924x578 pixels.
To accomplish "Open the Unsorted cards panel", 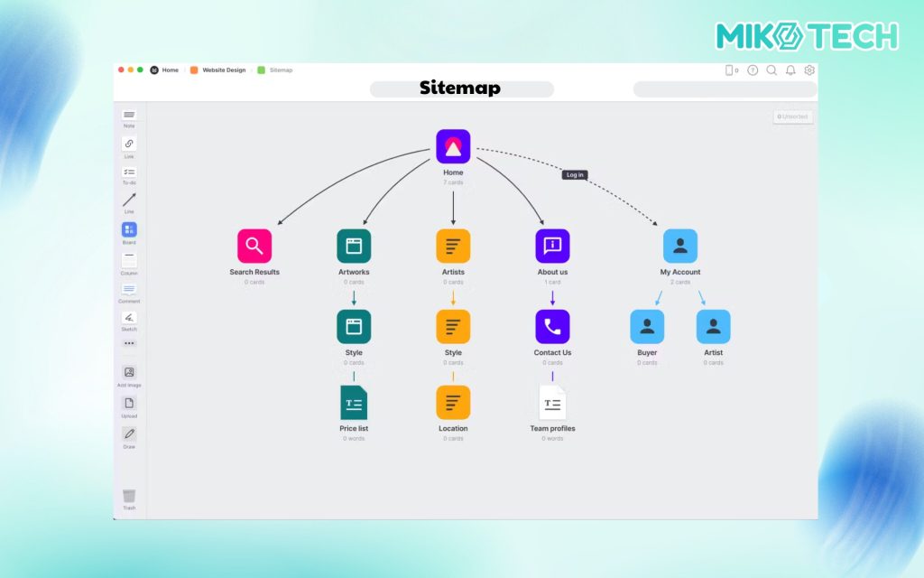I will 793,117.
